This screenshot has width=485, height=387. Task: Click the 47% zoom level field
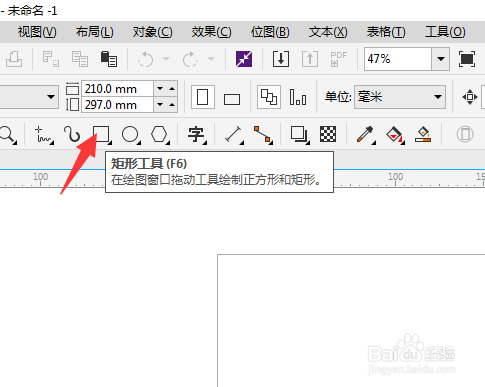[398, 59]
